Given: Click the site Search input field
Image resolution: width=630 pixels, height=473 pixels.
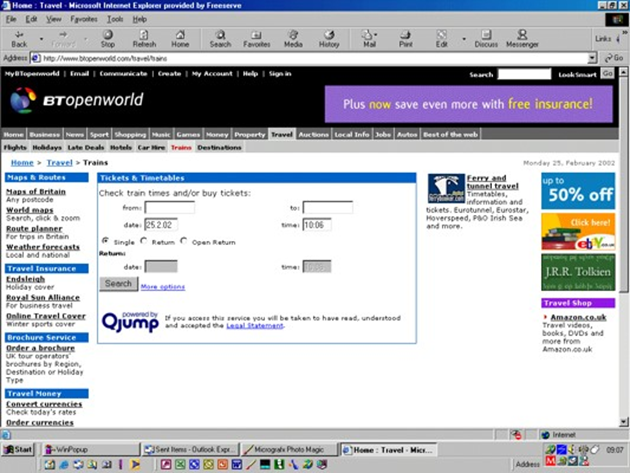Looking at the screenshot, I should [x=524, y=74].
